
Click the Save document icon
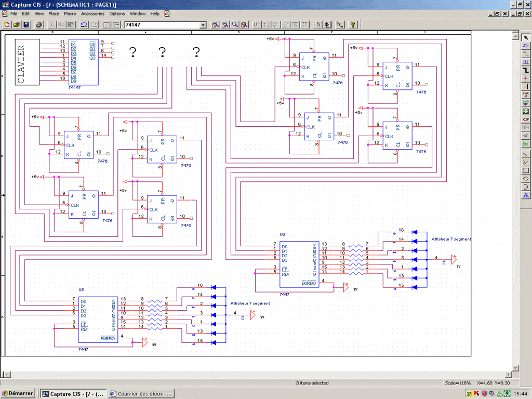[x=26, y=25]
